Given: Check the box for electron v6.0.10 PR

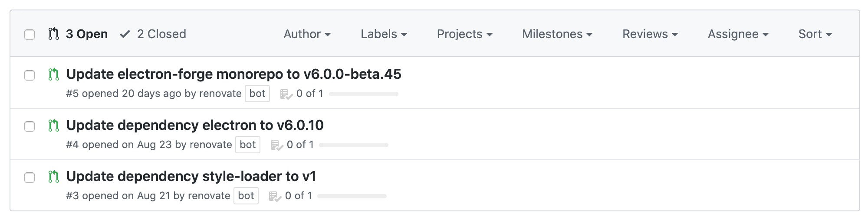Looking at the screenshot, I should 30,126.
